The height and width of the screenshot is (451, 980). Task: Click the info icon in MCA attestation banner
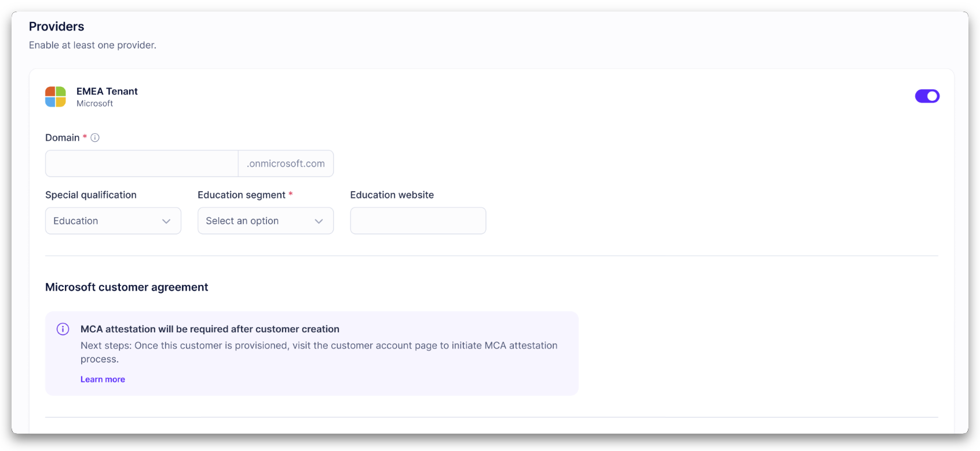63,329
